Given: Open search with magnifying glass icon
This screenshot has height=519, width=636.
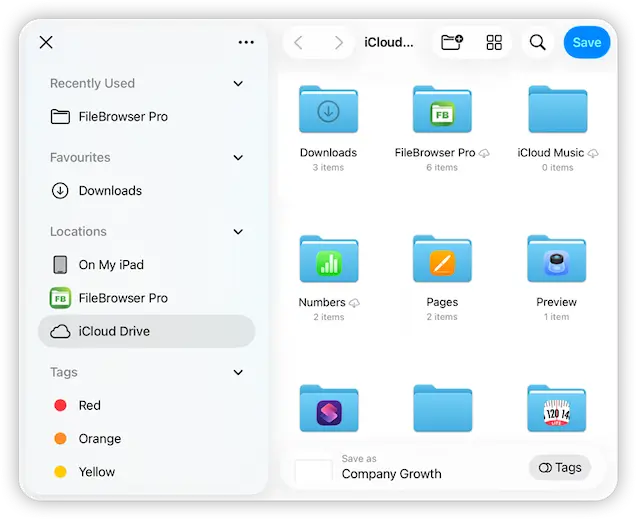Looking at the screenshot, I should (x=538, y=42).
